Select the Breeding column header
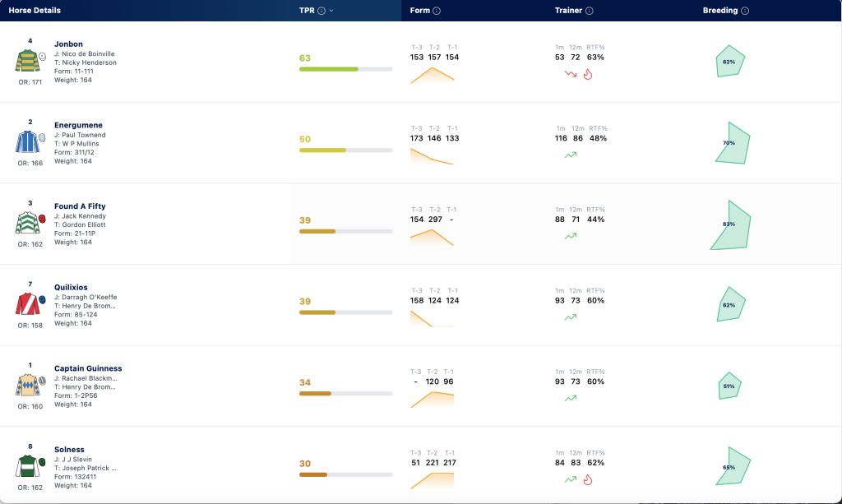The height and width of the screenshot is (504, 842). point(720,11)
